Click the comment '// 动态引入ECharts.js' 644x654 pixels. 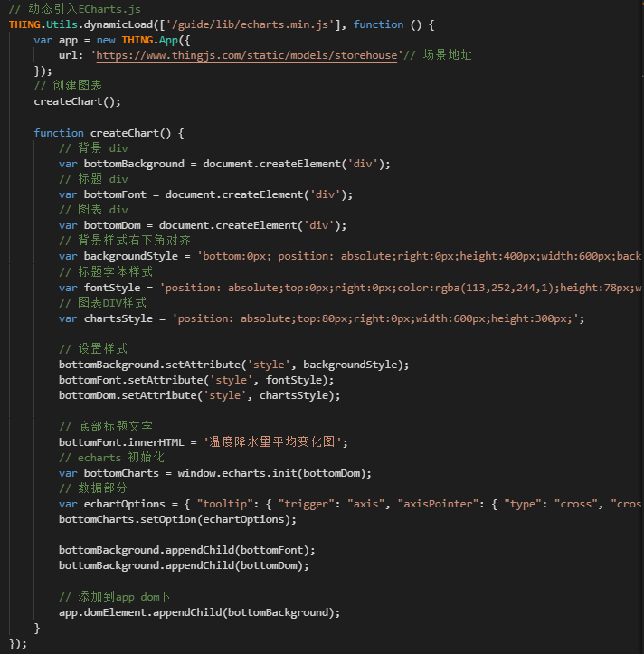75,9
